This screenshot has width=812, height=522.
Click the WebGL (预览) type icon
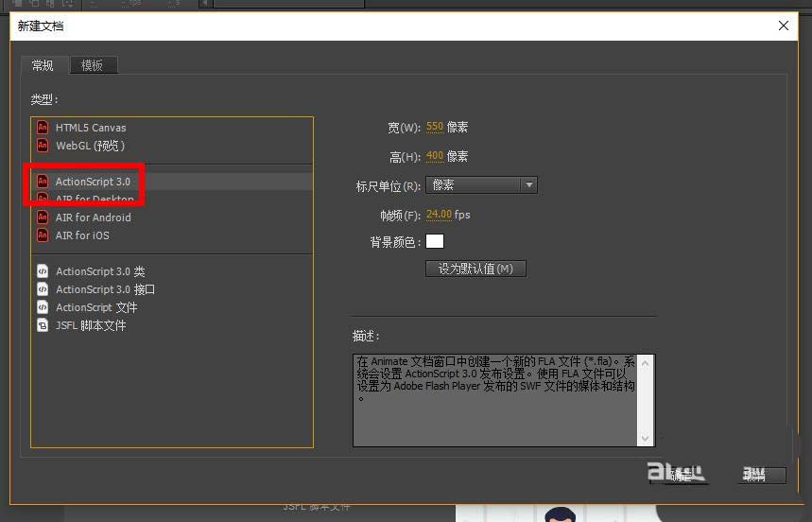43,145
